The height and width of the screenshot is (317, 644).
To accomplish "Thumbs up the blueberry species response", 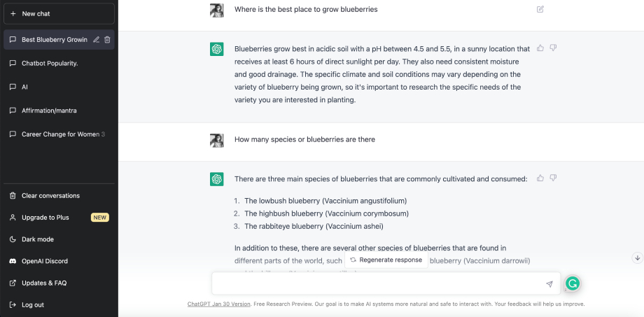I will point(540,178).
